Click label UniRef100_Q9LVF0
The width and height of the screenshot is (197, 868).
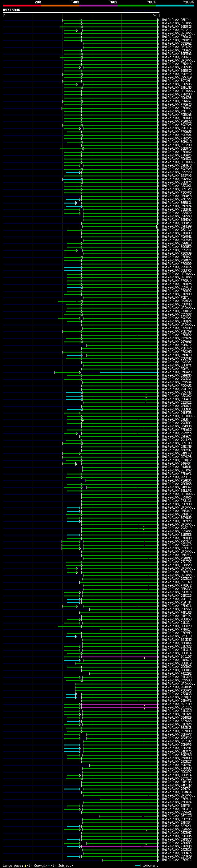[x=177, y=592]
